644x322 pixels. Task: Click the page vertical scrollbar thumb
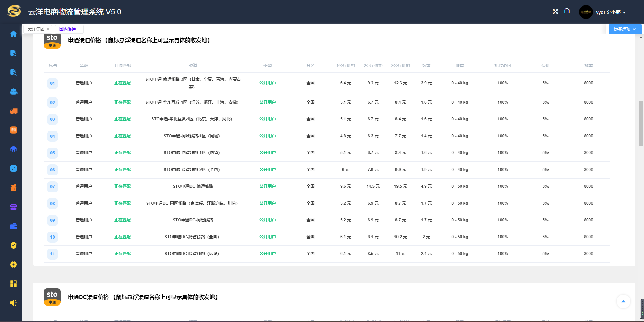click(641, 123)
